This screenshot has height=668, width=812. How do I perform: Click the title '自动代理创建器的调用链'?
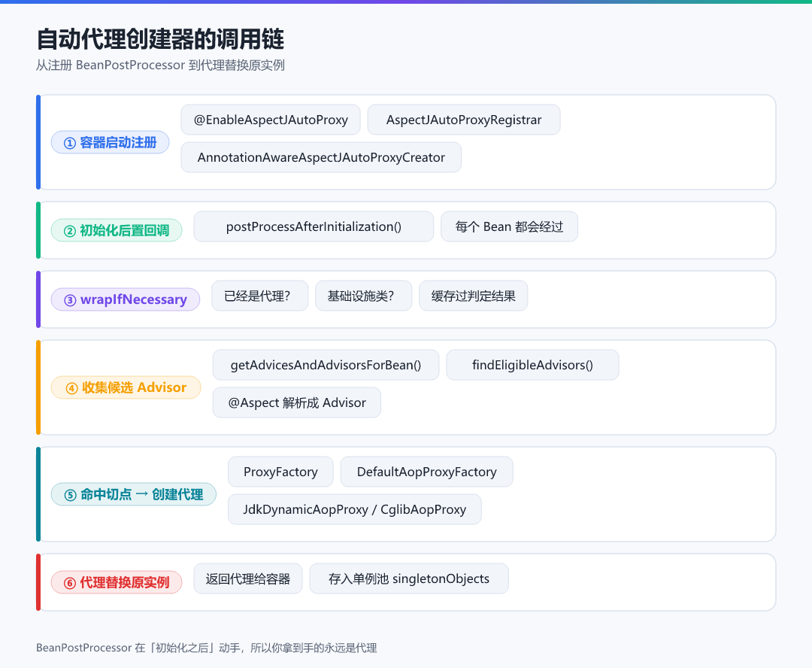pyautogui.click(x=161, y=39)
